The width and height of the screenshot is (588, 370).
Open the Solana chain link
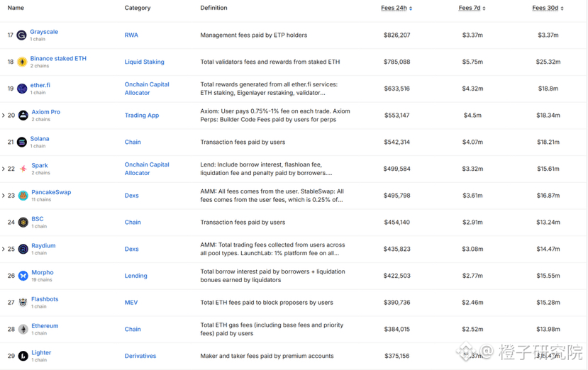pos(40,139)
